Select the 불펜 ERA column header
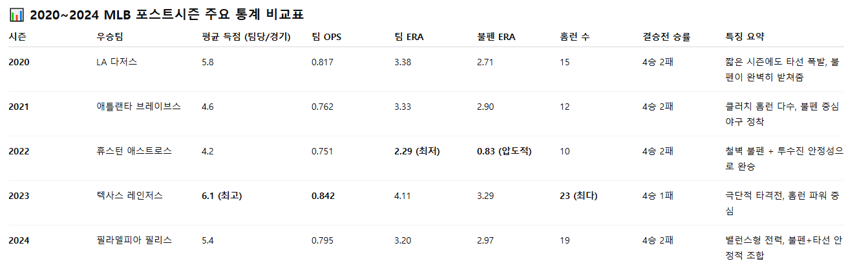This screenshot has height=272, width=868. click(x=496, y=37)
